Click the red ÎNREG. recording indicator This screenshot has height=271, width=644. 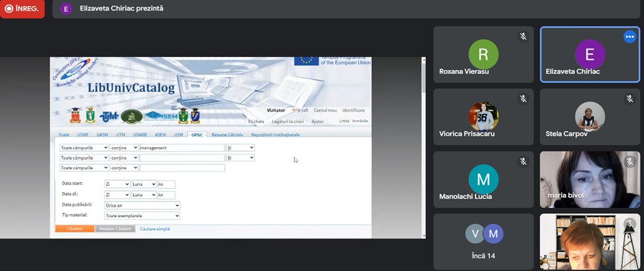coord(22,9)
